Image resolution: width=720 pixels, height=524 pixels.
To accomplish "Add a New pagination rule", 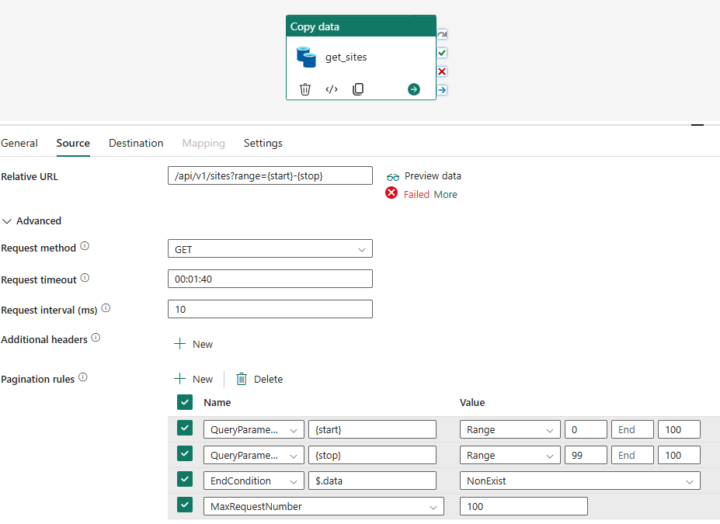I will tap(193, 379).
